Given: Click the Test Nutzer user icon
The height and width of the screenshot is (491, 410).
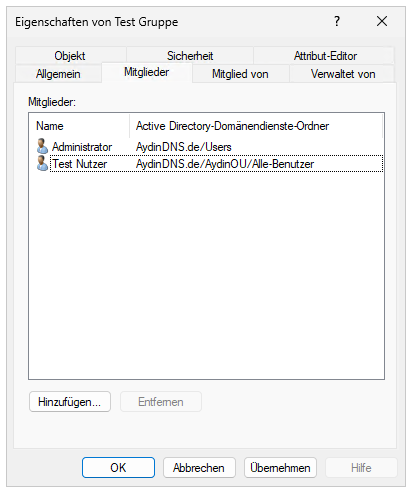Looking at the screenshot, I should [42, 163].
